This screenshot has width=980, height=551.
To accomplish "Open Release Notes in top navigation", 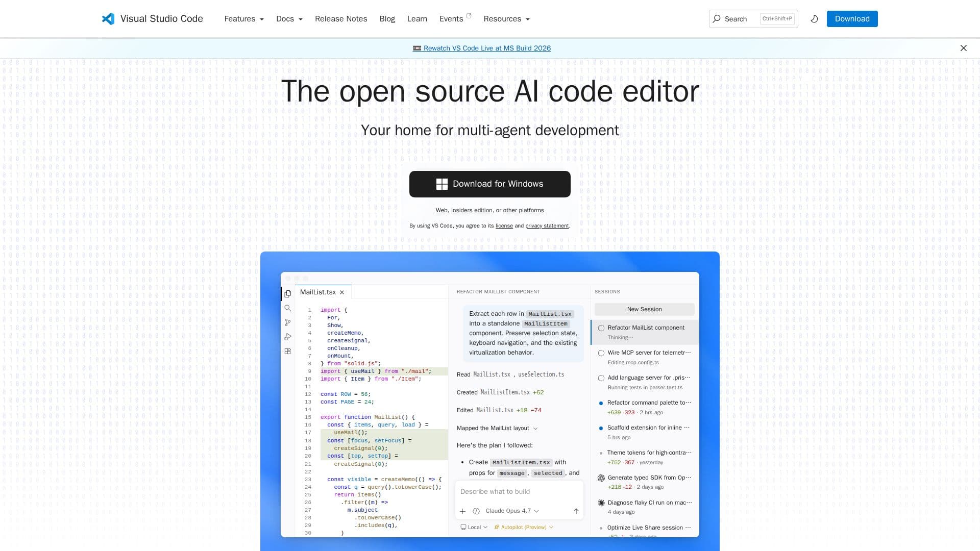I will pyautogui.click(x=341, y=19).
